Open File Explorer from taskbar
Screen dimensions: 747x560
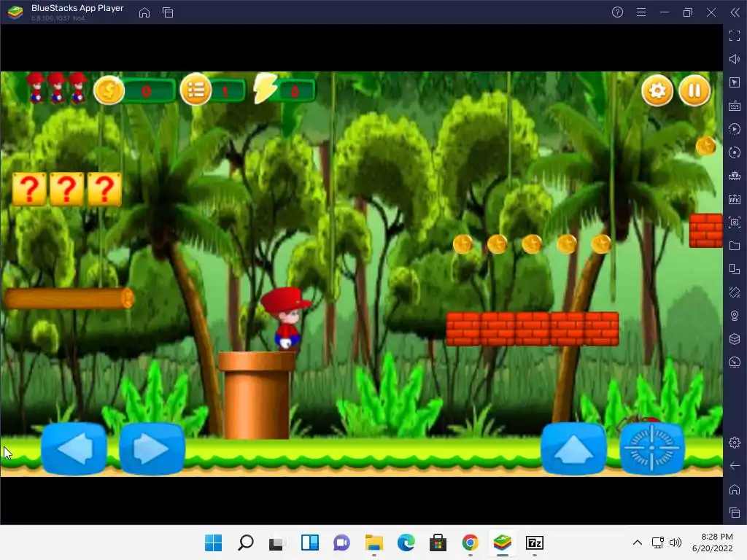coord(374,542)
